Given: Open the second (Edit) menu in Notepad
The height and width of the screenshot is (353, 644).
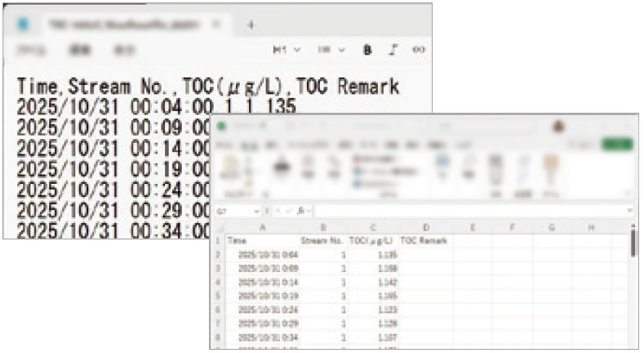Looking at the screenshot, I should 79,50.
